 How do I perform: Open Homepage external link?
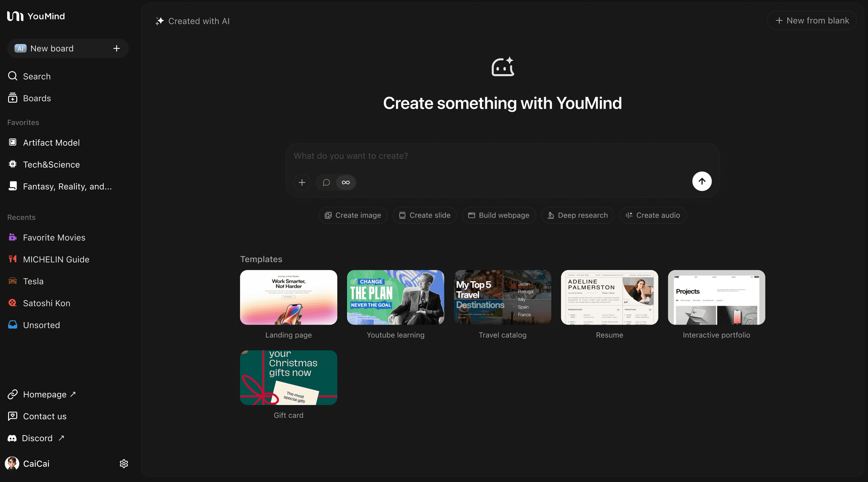[44, 395]
